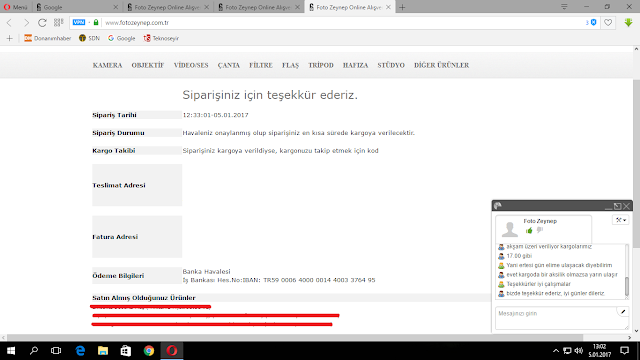This screenshot has width=640, height=360.
Task: Launch Microsoft Edge from taskbar
Action: click(x=80, y=351)
